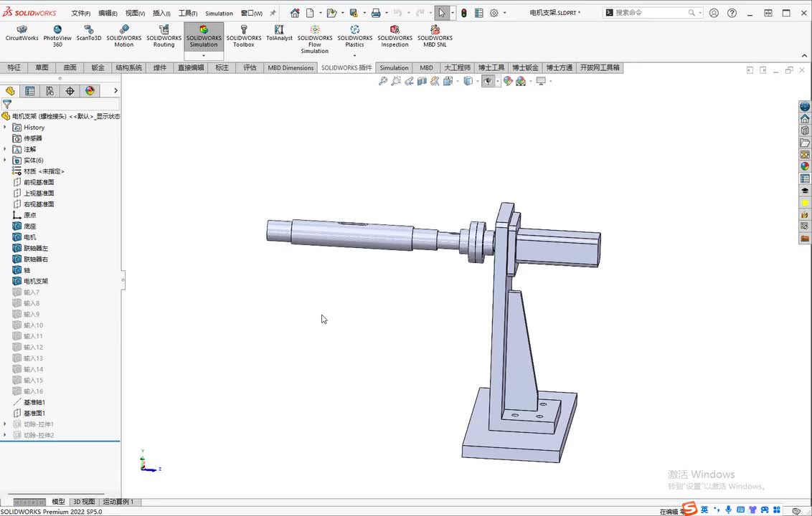Activate SOLIDWORKS MBD SNL add-in

pos(435,37)
